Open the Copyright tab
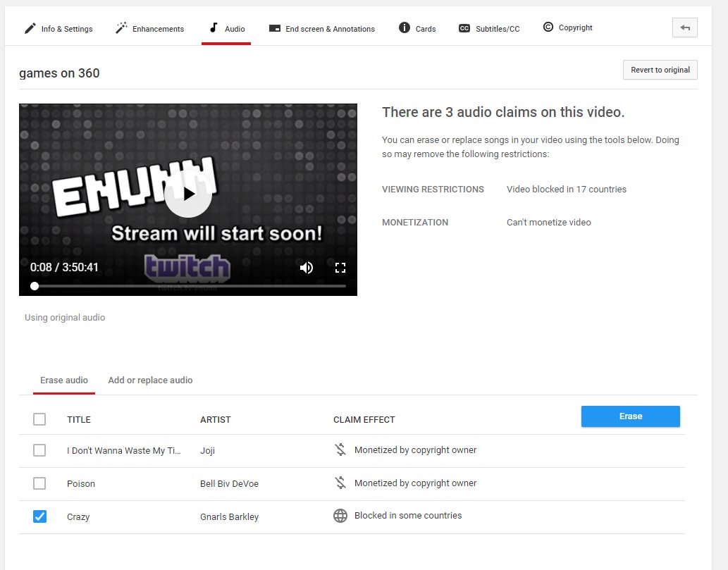The width and height of the screenshot is (728, 570). pos(567,27)
